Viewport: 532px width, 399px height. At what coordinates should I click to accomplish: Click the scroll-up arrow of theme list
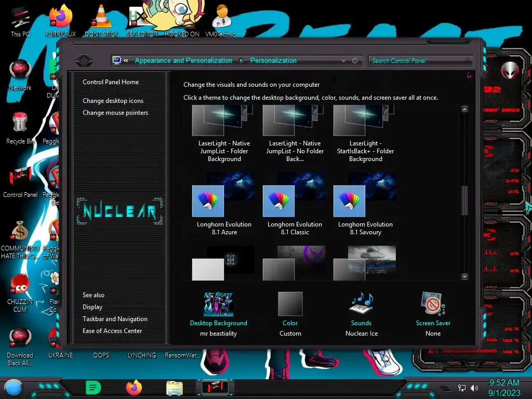coord(465,109)
